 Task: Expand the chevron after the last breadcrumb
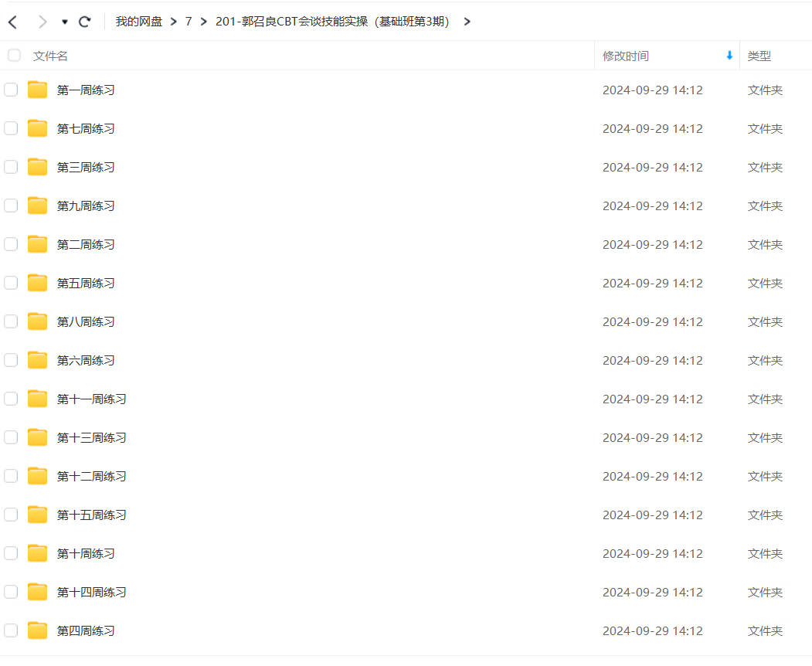click(x=467, y=21)
